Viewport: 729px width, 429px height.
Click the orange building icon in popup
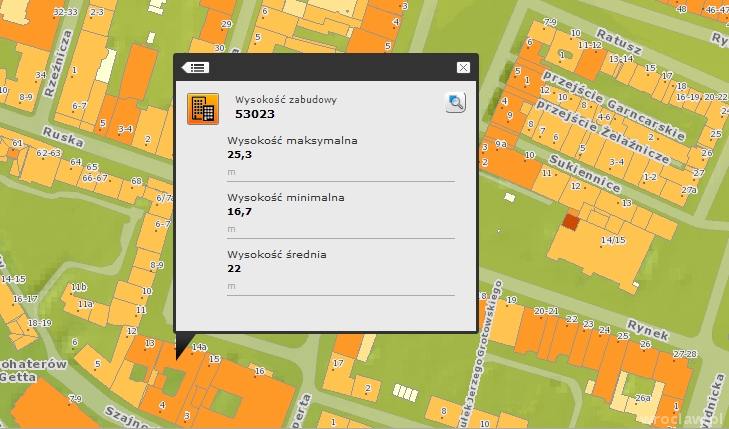click(x=202, y=108)
